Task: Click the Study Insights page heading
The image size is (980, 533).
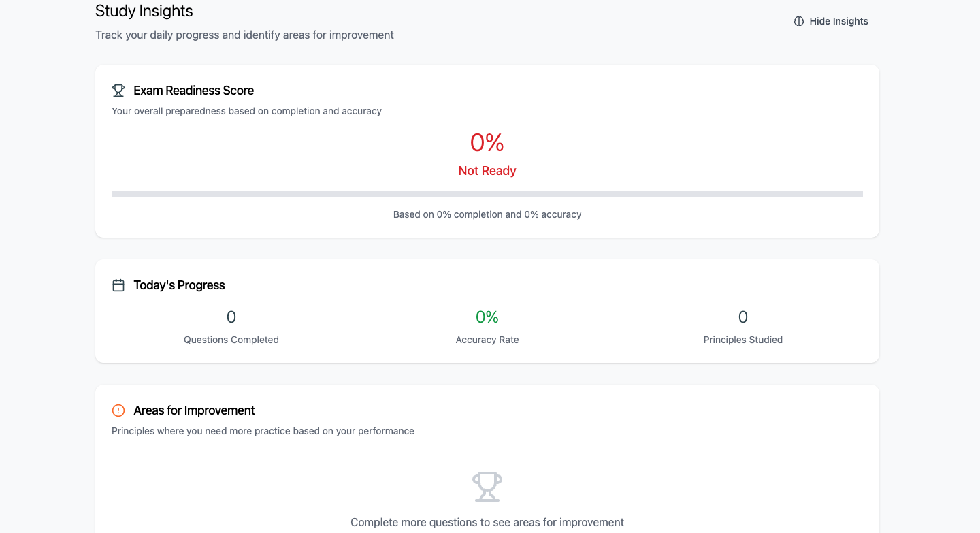Action: [x=144, y=11]
